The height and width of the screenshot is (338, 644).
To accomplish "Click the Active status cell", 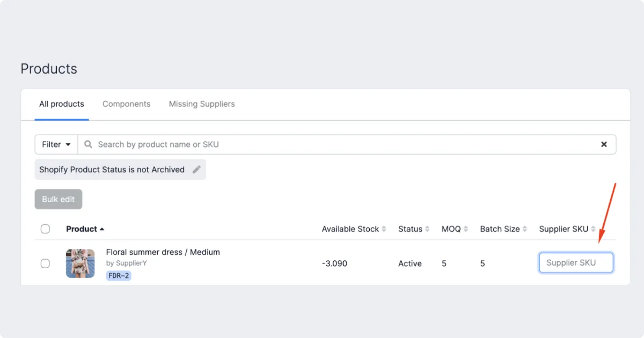I will pyautogui.click(x=410, y=263).
